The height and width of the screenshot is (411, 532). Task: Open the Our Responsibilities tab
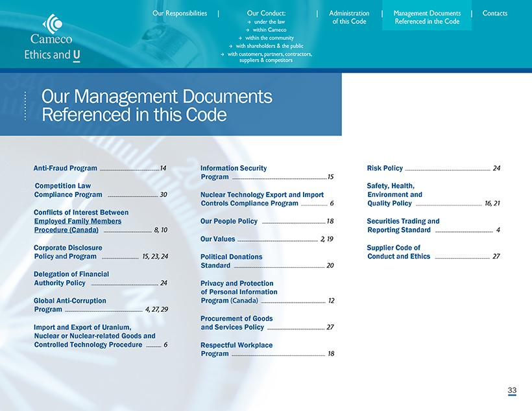pyautogui.click(x=180, y=13)
